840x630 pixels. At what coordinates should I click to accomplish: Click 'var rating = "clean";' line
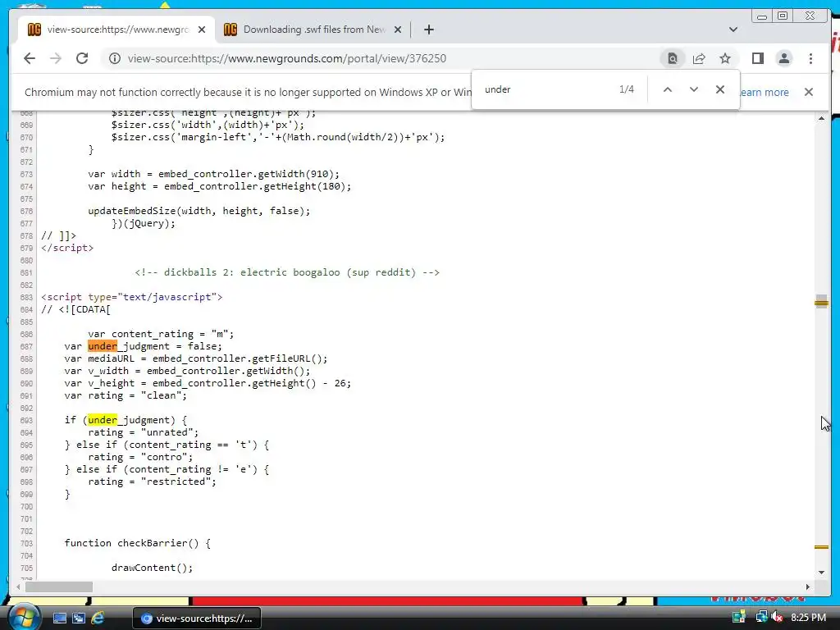point(126,395)
